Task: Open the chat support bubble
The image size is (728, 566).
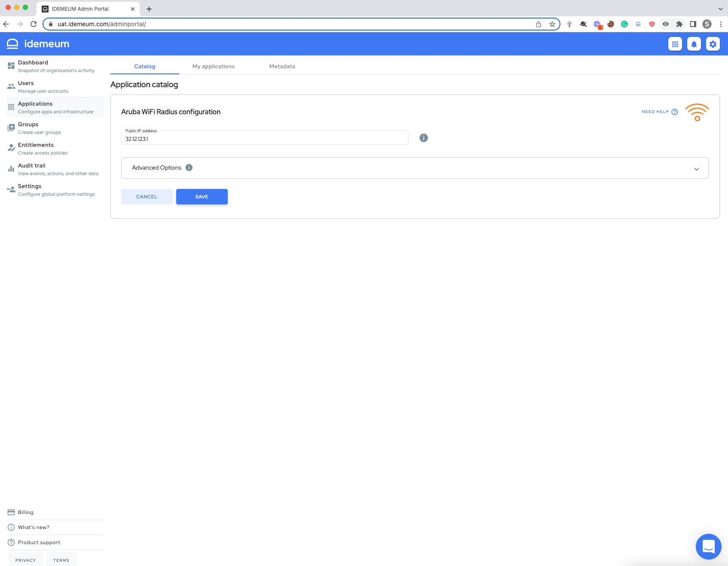Action: [708, 546]
